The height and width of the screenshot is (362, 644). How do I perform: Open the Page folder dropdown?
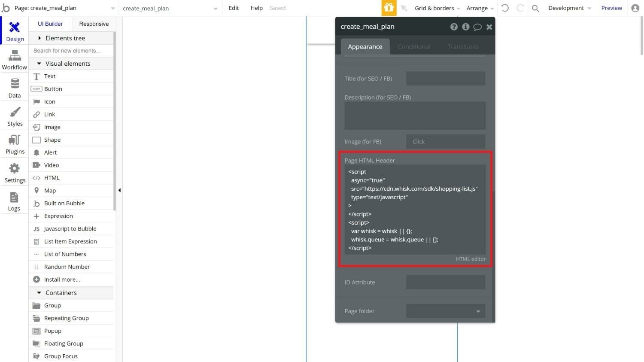point(445,311)
